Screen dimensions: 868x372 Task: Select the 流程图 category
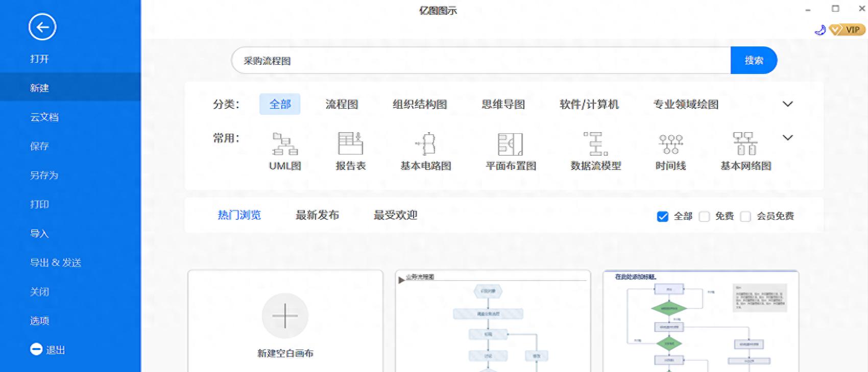pyautogui.click(x=342, y=104)
